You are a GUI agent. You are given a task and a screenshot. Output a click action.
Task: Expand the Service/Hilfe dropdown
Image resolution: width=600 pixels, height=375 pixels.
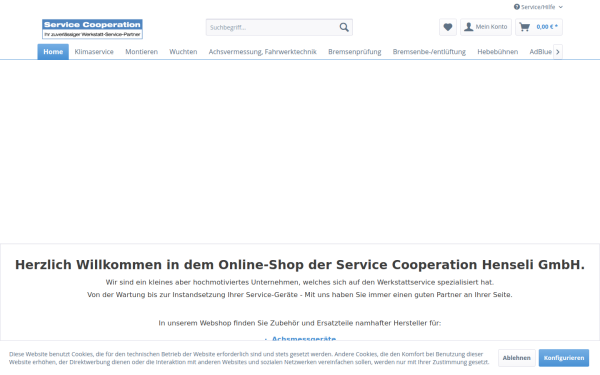(538, 7)
